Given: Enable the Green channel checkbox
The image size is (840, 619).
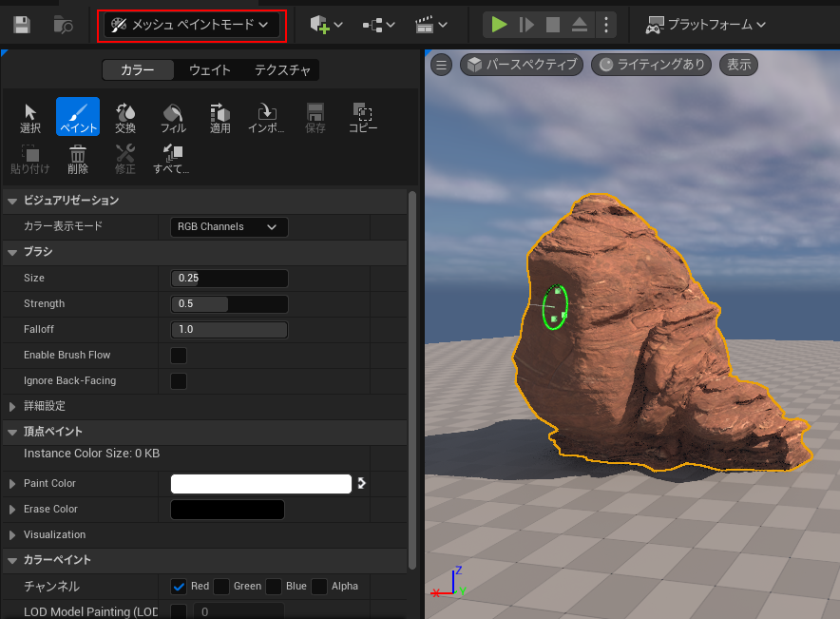Looking at the screenshot, I should 221,586.
